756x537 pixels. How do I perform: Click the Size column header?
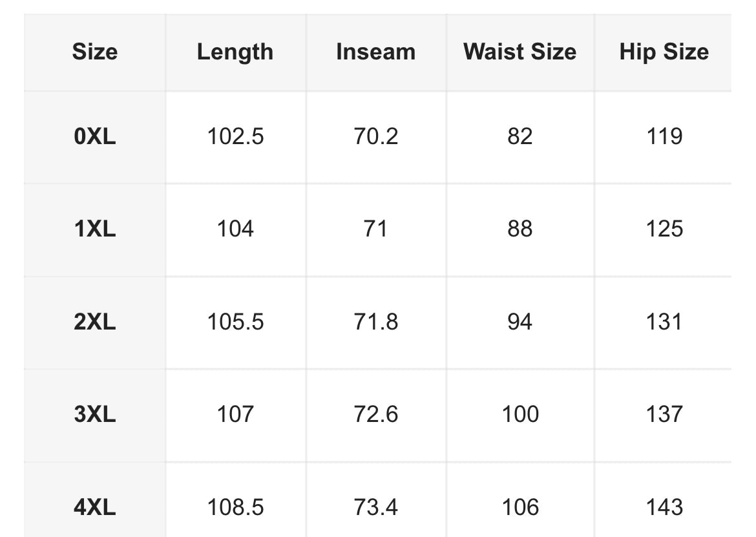click(x=95, y=52)
